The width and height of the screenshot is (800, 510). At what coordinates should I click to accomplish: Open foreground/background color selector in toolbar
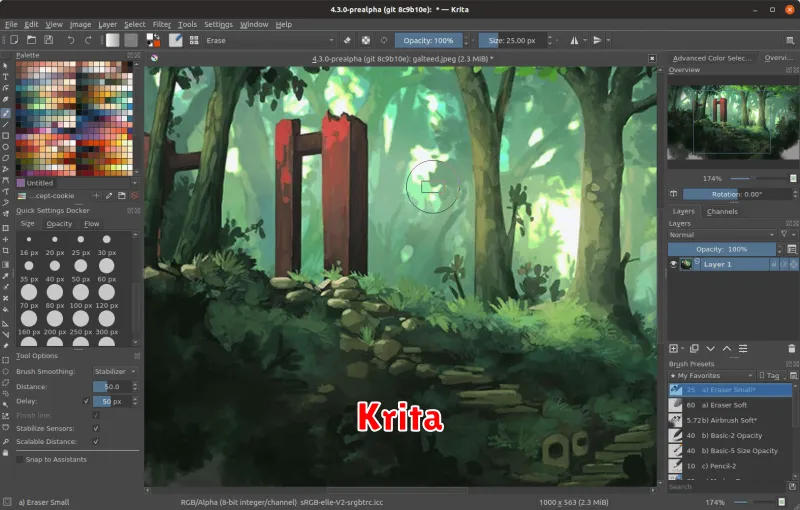click(153, 40)
